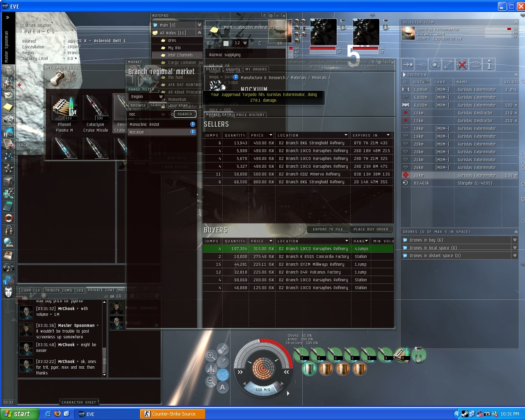
Task: Open the globe browser icon in sidebar
Action: tap(8, 243)
